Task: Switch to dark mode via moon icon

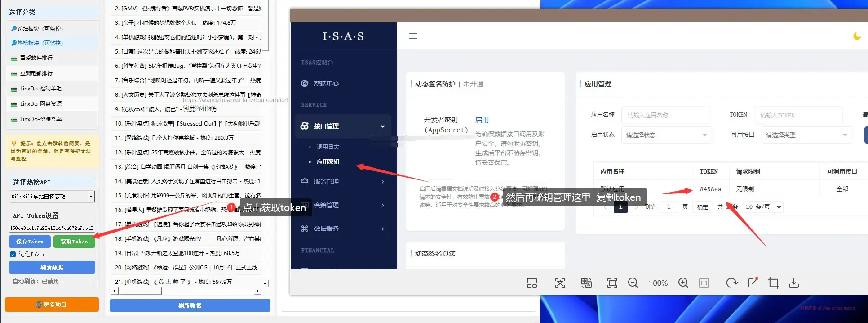Action: click(857, 36)
